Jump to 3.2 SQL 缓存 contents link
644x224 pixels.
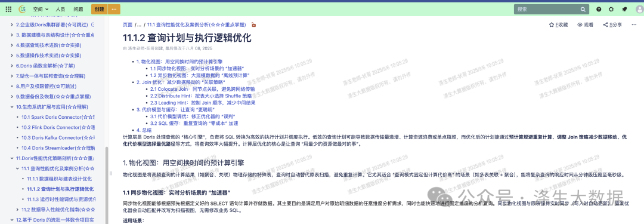pyautogui.click(x=194, y=123)
